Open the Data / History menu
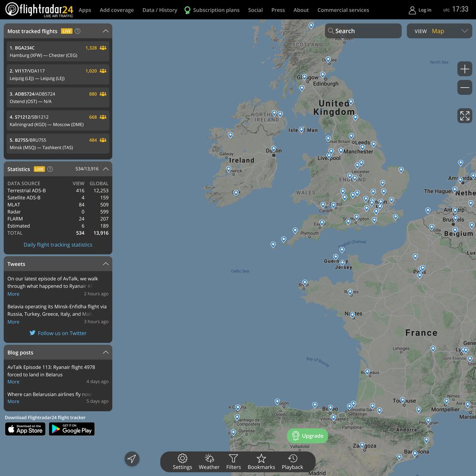The image size is (476, 476). 159,10
